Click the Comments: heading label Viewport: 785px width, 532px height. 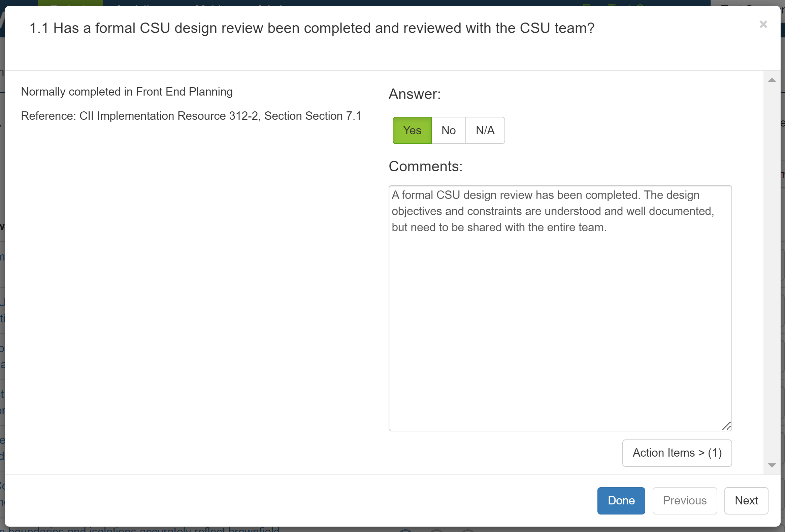coord(425,167)
